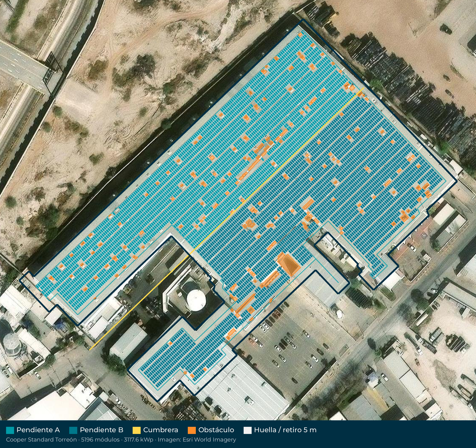Click the '3117.6 kWp' caption value
Image resolution: width=476 pixels, height=448 pixels.
(x=139, y=440)
